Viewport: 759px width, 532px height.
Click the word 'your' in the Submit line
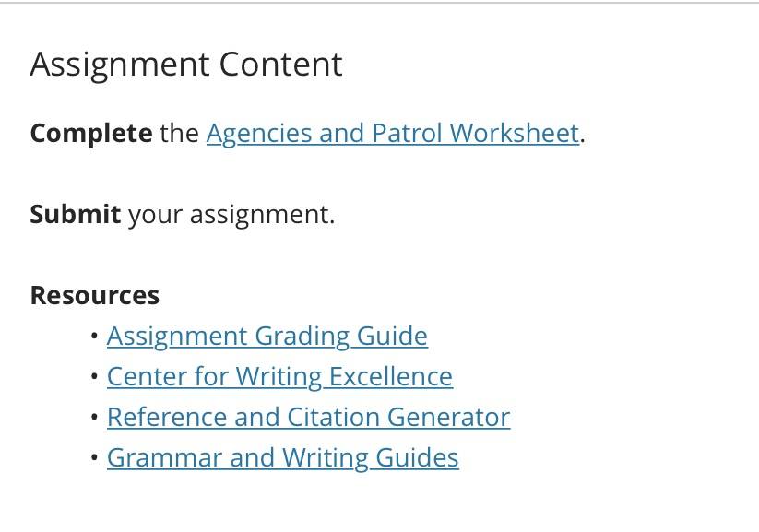[155, 216]
